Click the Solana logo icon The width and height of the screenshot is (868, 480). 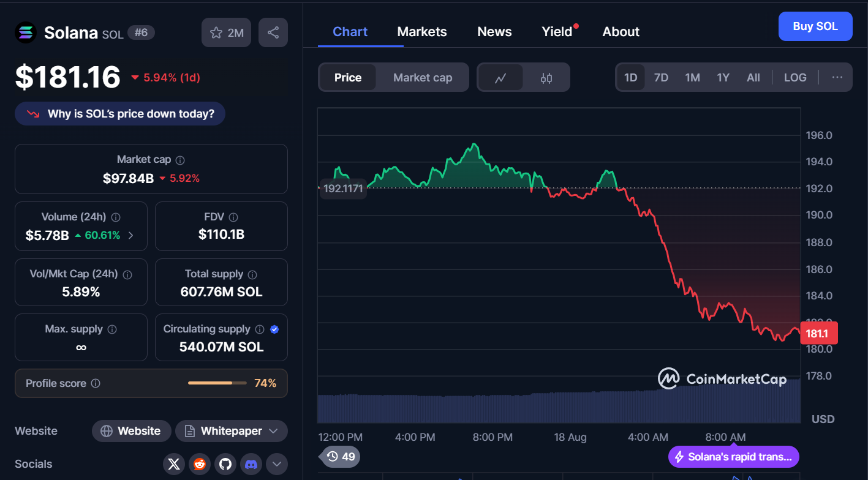(26, 32)
